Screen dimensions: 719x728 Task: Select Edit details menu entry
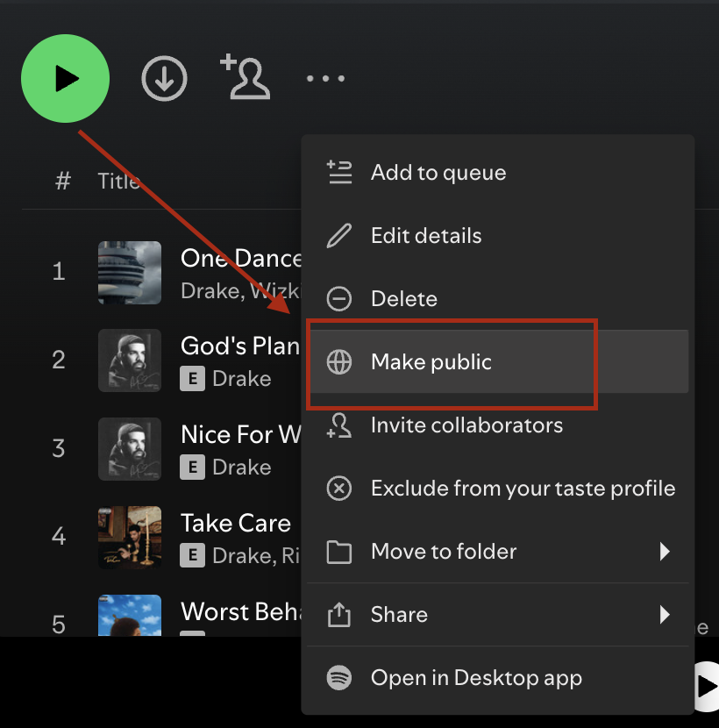point(497,235)
